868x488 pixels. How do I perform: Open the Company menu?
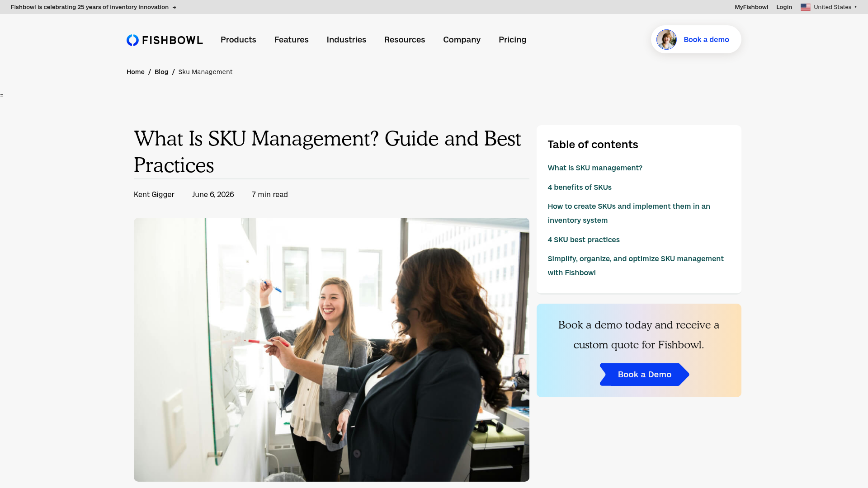462,40
